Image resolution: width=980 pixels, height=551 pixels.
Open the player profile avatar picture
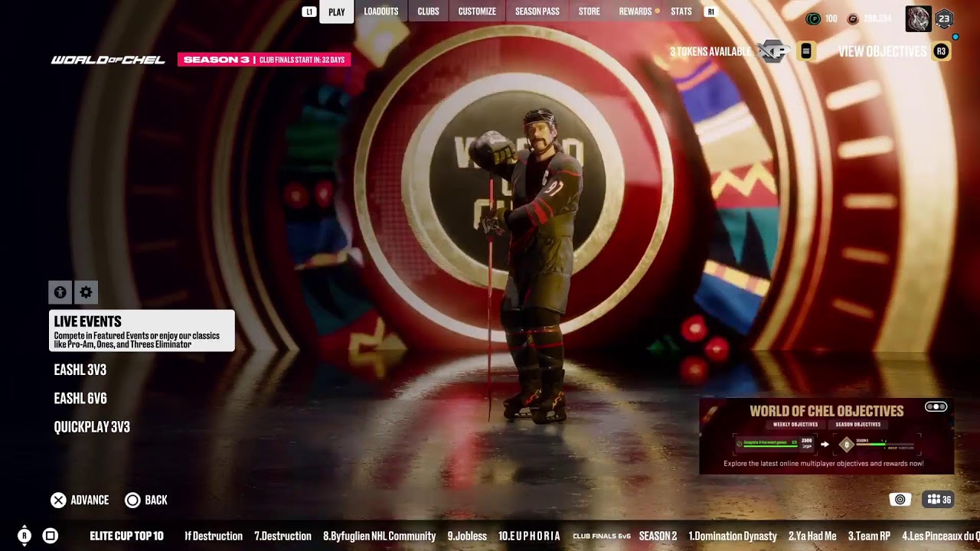tap(918, 19)
